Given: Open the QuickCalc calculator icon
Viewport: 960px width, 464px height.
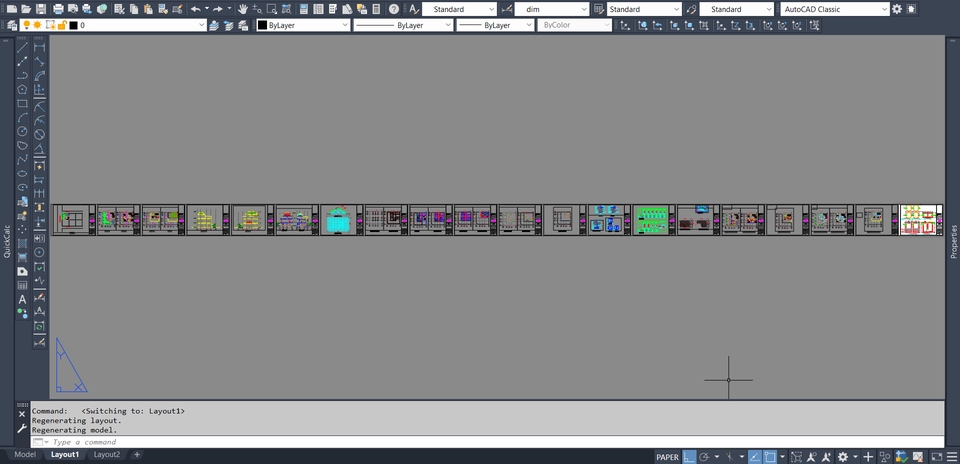Looking at the screenshot, I should coord(376,9).
